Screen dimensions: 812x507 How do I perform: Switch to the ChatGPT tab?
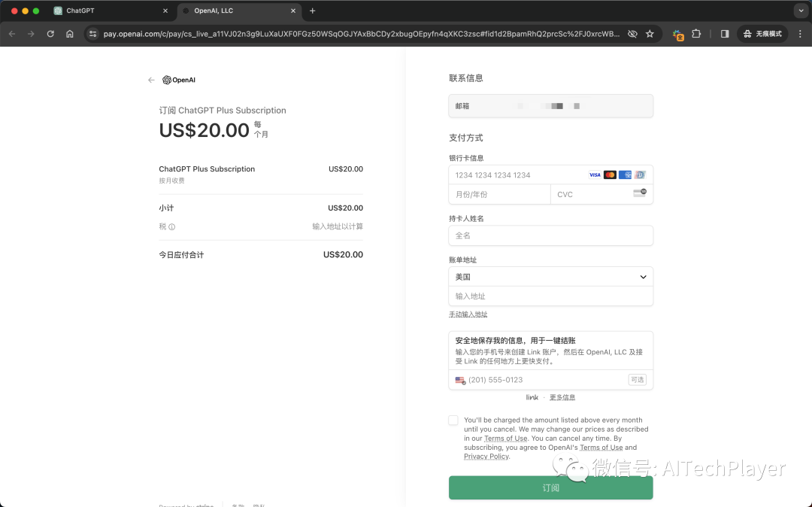[111, 11]
